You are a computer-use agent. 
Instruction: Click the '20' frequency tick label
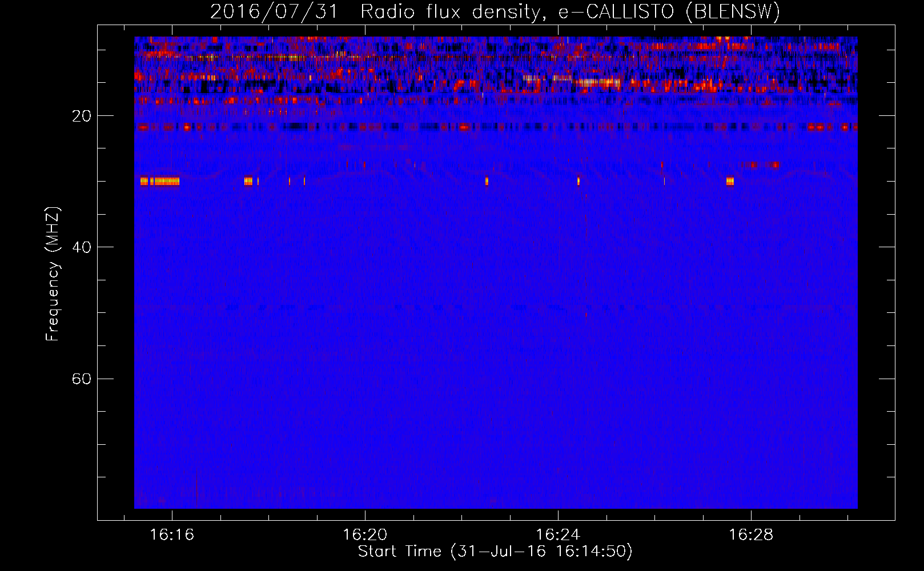point(82,116)
